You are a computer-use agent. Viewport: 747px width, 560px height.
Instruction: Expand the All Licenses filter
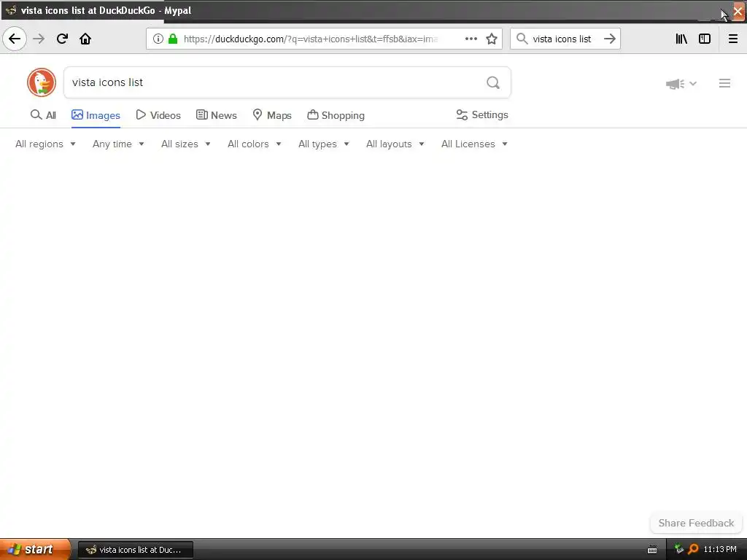(474, 144)
